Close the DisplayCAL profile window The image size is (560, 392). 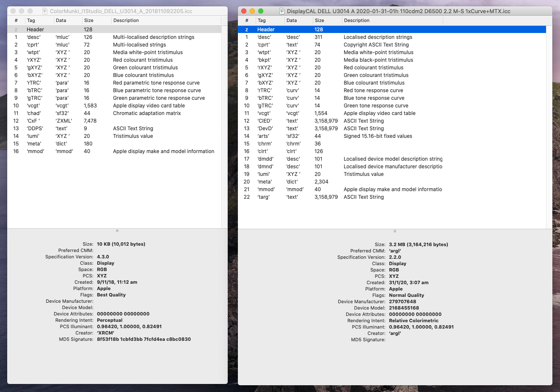coord(244,11)
